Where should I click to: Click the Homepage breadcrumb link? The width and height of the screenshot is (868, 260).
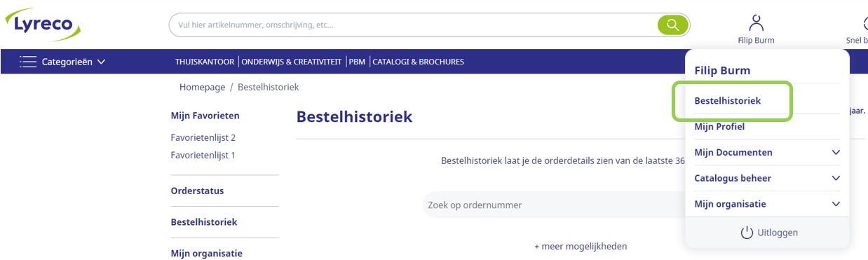202,87
